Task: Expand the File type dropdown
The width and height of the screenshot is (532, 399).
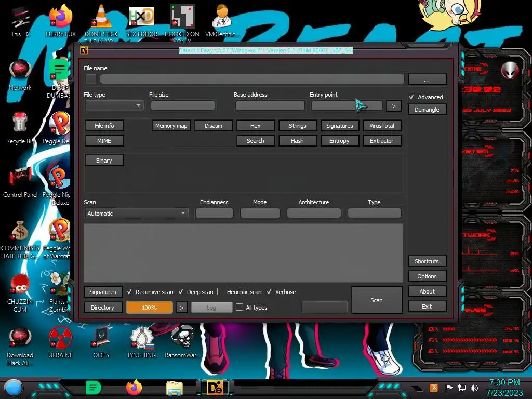Action: click(x=115, y=105)
